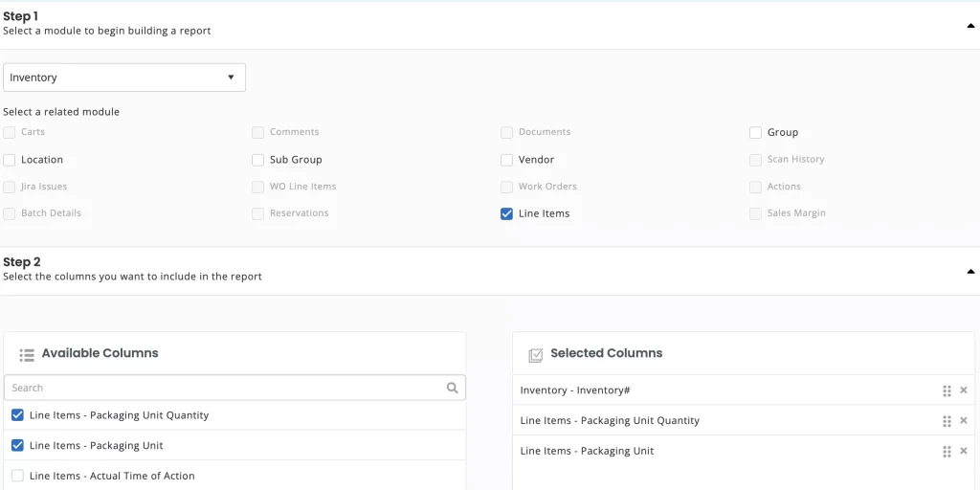The width and height of the screenshot is (980, 490).
Task: Select the Inventory - Inventory# selected row text
Action: point(575,390)
